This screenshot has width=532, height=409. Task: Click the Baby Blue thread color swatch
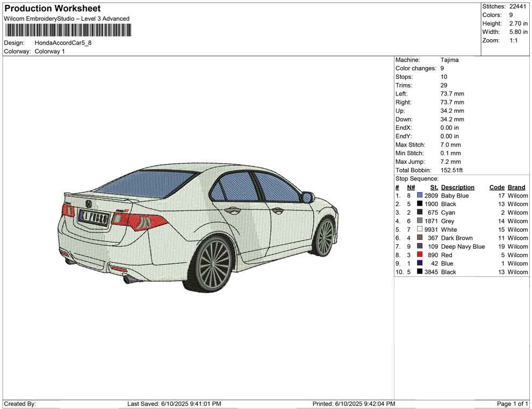(420, 196)
